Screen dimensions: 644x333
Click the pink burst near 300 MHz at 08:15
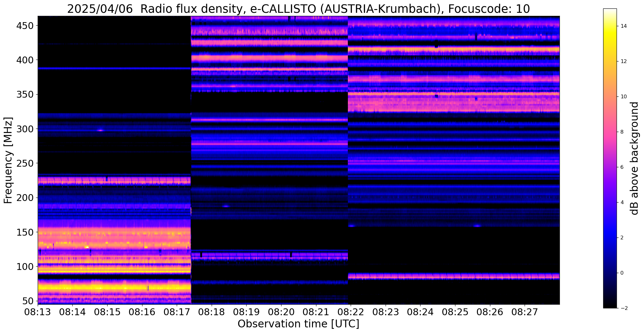[100, 130]
